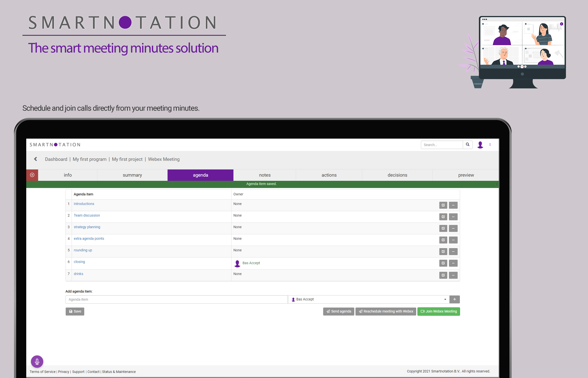Screen dimensions: 588x378
Task: Click the Agenda item text field
Action: (x=176, y=299)
